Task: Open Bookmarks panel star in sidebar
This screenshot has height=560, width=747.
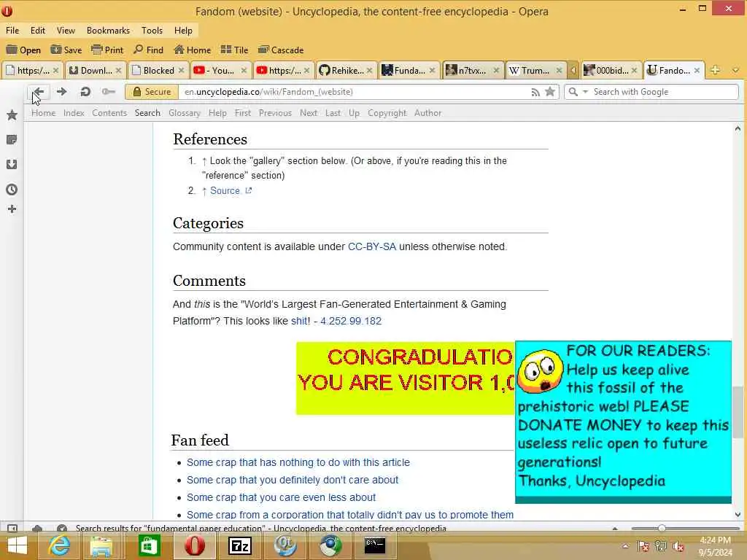Action: pos(12,114)
